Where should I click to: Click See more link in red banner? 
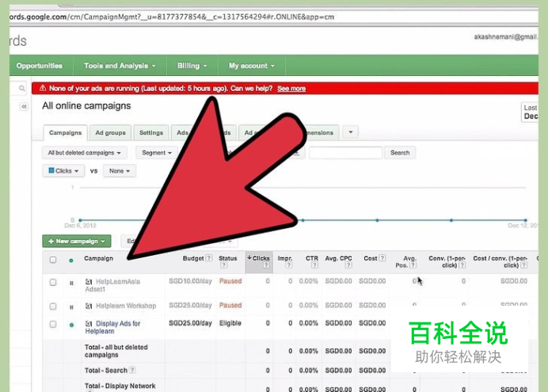coord(291,89)
